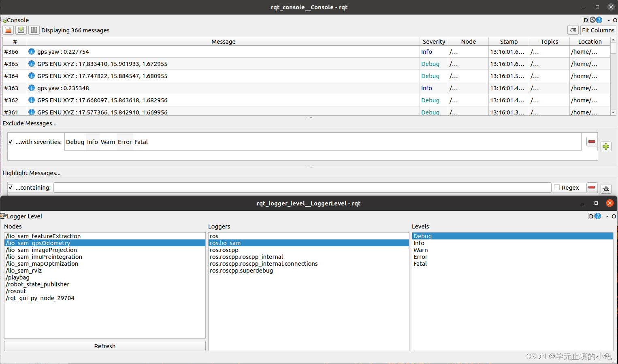Click down arrow of message table scrollbar
The height and width of the screenshot is (364, 618).
pyautogui.click(x=613, y=112)
